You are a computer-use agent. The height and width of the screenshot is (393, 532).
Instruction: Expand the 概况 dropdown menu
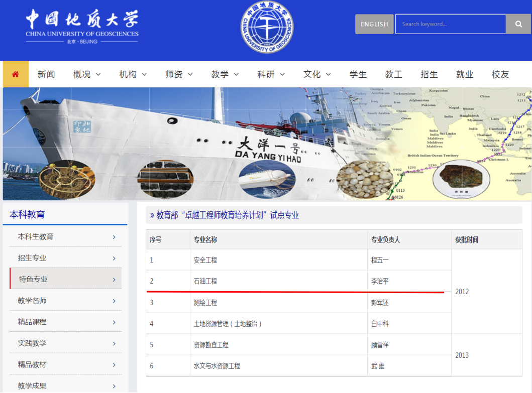tap(87, 74)
